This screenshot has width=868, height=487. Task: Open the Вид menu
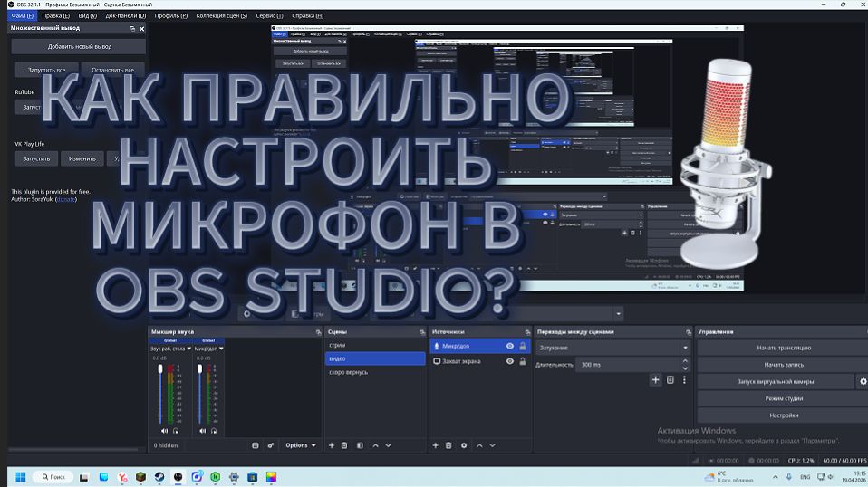point(88,16)
